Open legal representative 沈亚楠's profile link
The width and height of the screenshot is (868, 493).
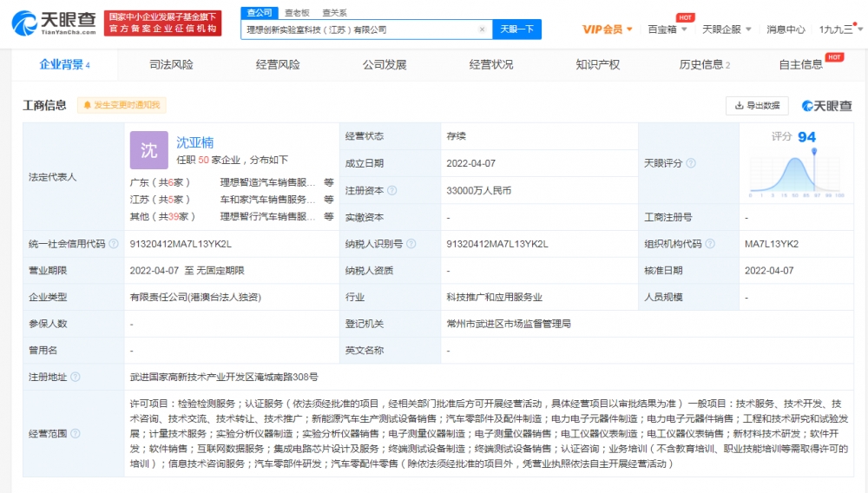pyautogui.click(x=194, y=142)
